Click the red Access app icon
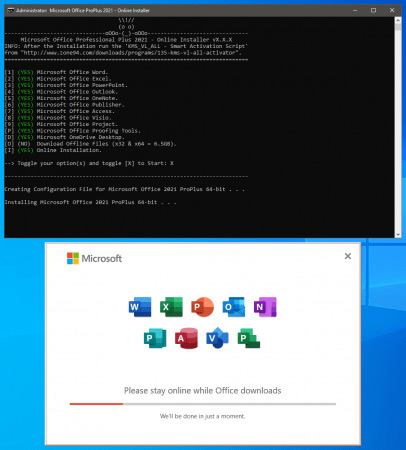Image resolution: width=406 pixels, height=450 pixels. [186, 338]
